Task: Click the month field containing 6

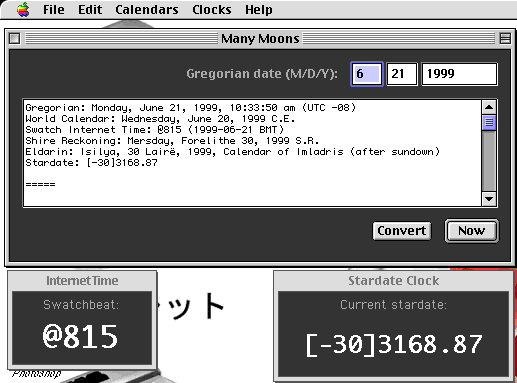Action: tap(367, 74)
